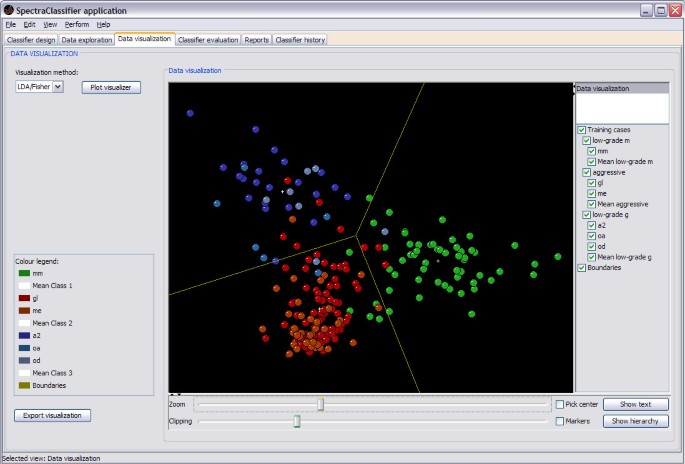Open the Visualization method LDA/Fisher dropdown
The height and width of the screenshot is (464, 685).
pos(57,87)
